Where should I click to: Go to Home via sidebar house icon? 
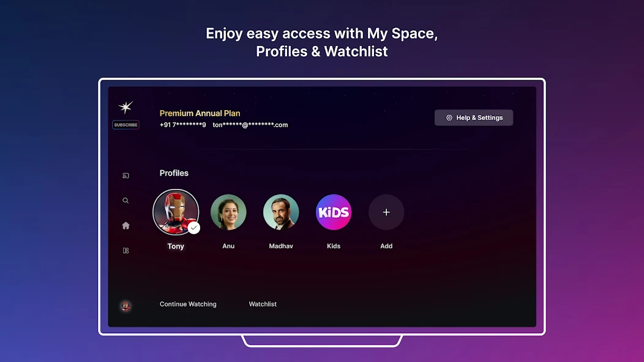coord(125,225)
